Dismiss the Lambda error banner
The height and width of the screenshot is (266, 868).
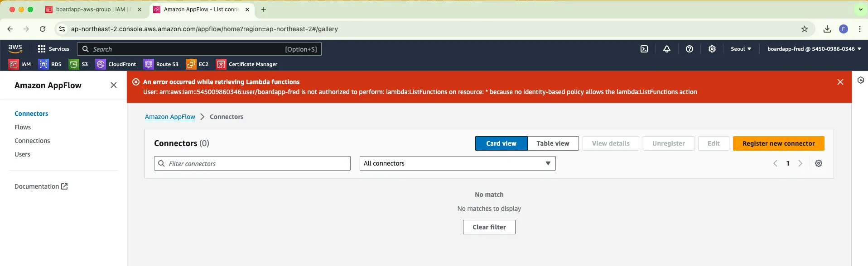[x=840, y=82]
